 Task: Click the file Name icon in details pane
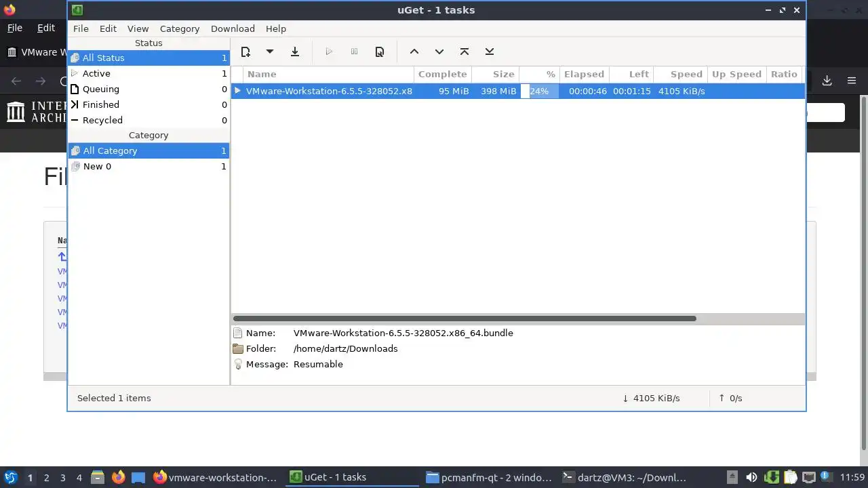point(237,333)
